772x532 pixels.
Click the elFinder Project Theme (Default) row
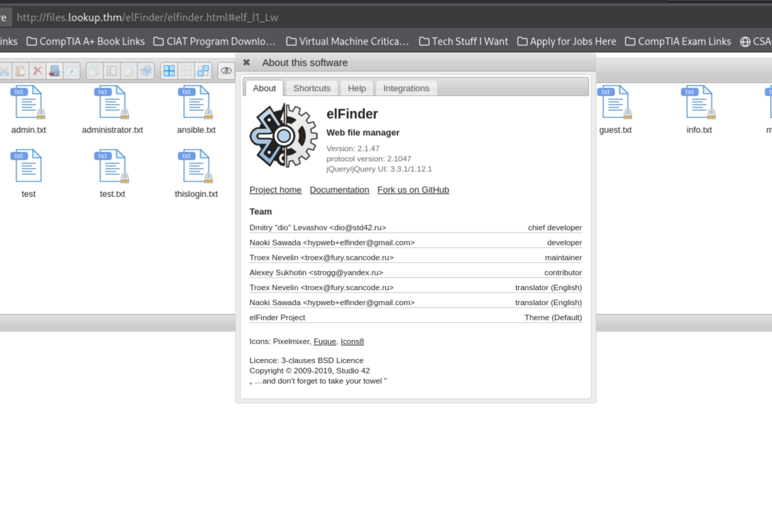(416, 317)
